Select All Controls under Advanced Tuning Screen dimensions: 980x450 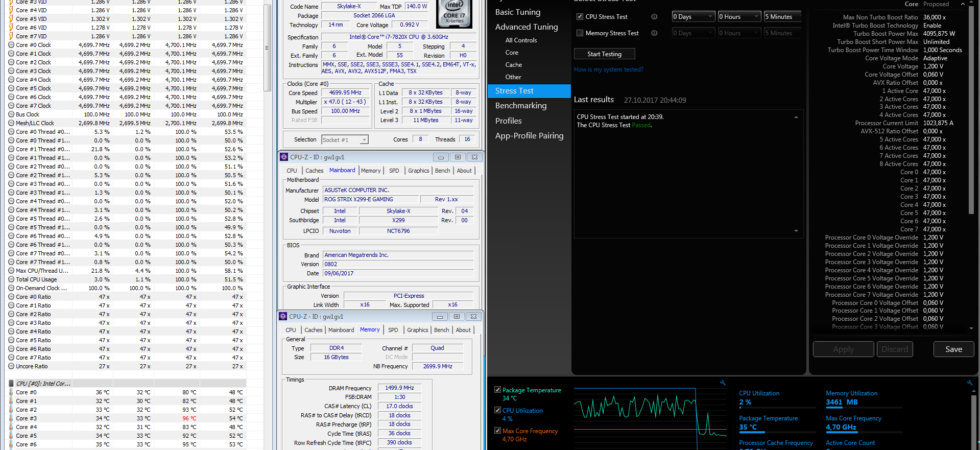tap(521, 40)
